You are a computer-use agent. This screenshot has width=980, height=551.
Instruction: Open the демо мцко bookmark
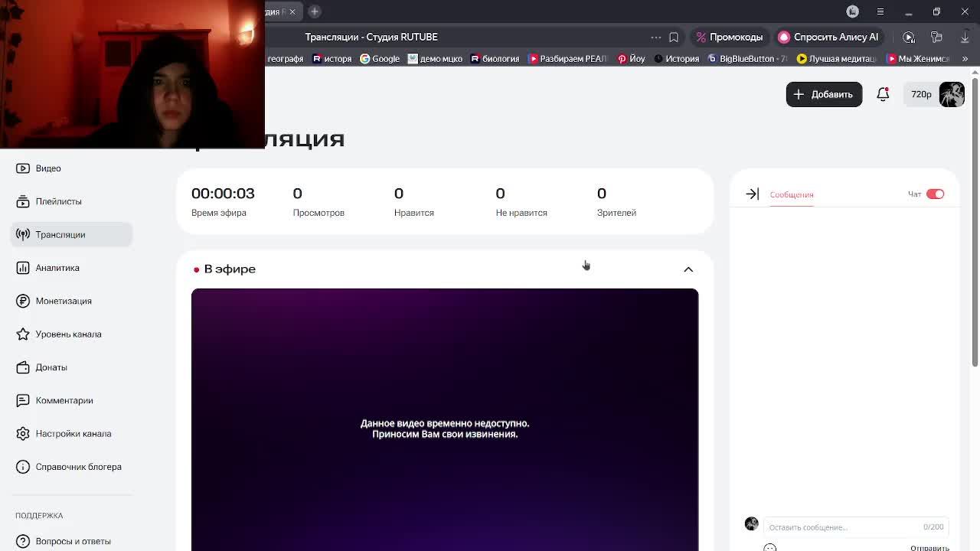click(435, 58)
